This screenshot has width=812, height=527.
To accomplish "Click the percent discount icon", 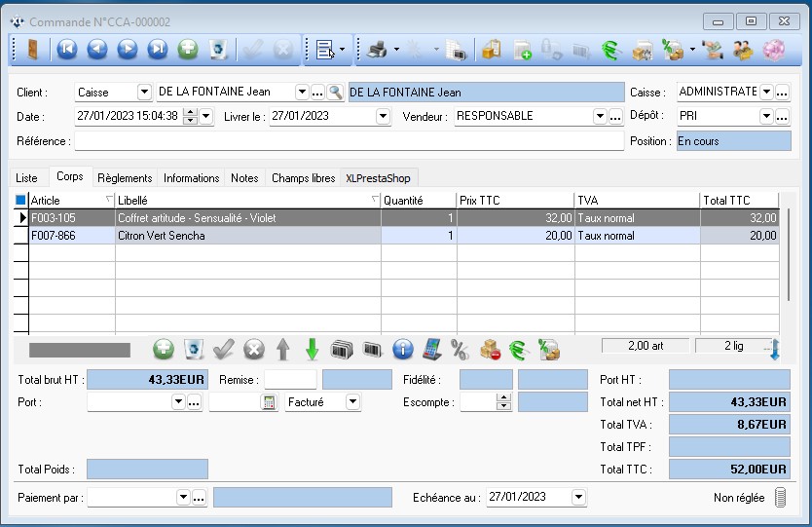I will (x=460, y=349).
